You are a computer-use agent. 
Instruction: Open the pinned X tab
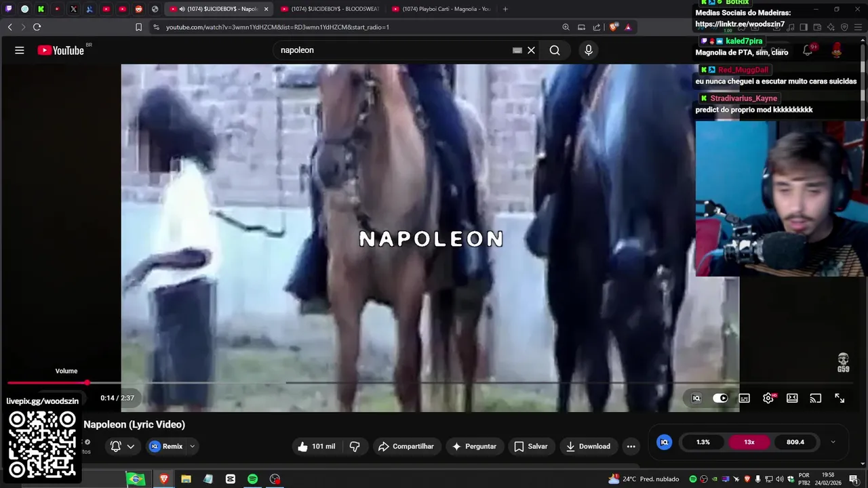(73, 9)
